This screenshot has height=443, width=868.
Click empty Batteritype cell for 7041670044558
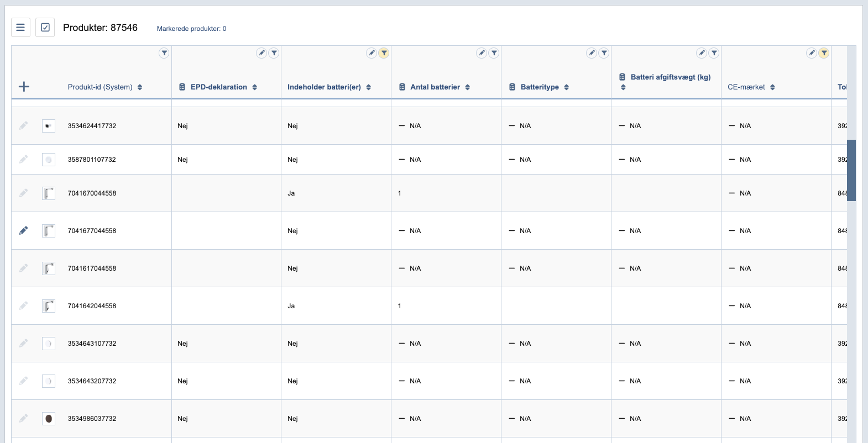click(x=556, y=193)
